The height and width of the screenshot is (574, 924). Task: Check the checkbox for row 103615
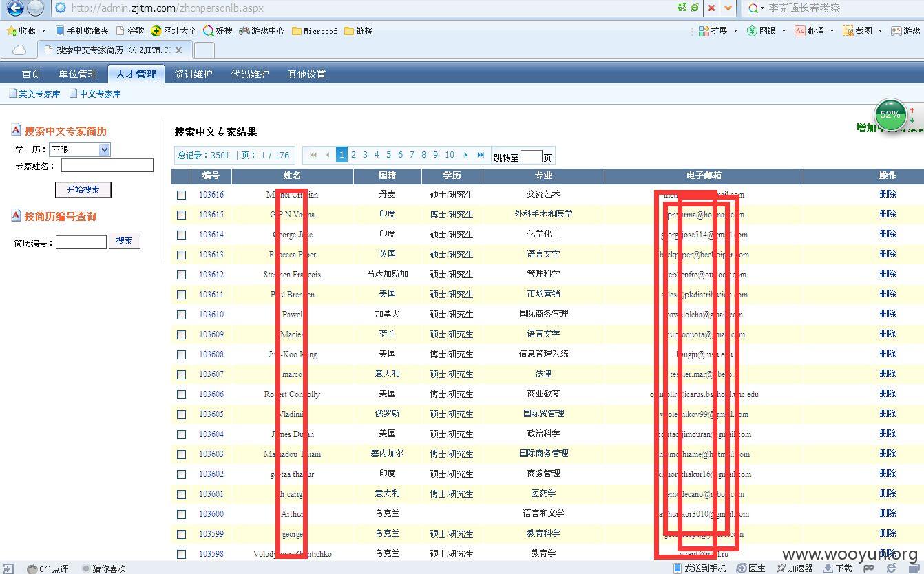[181, 215]
